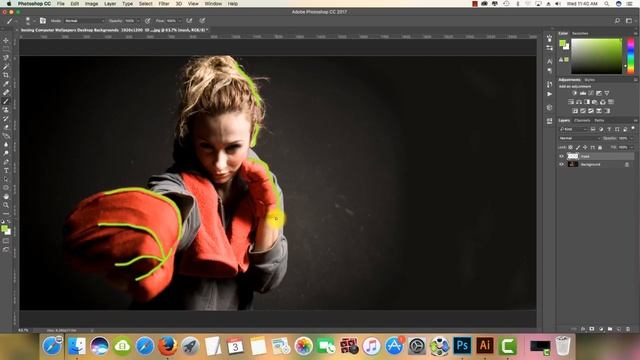This screenshot has height=360, width=640.
Task: Open System Preferences from the Dock
Action: [x=417, y=346]
